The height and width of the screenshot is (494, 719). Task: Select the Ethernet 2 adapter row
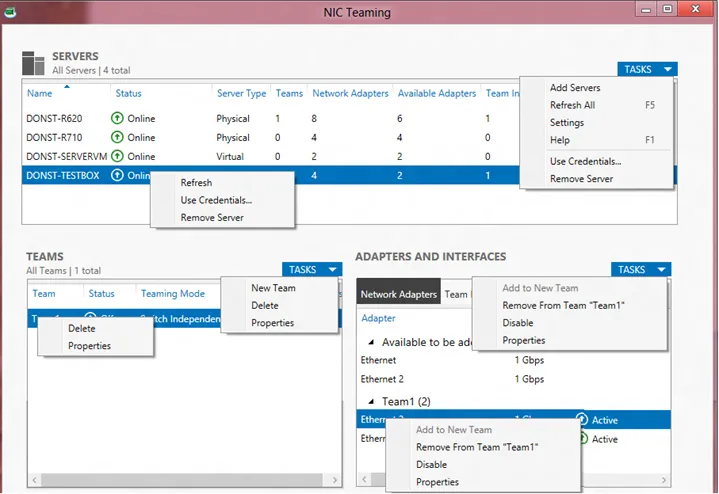click(514, 379)
